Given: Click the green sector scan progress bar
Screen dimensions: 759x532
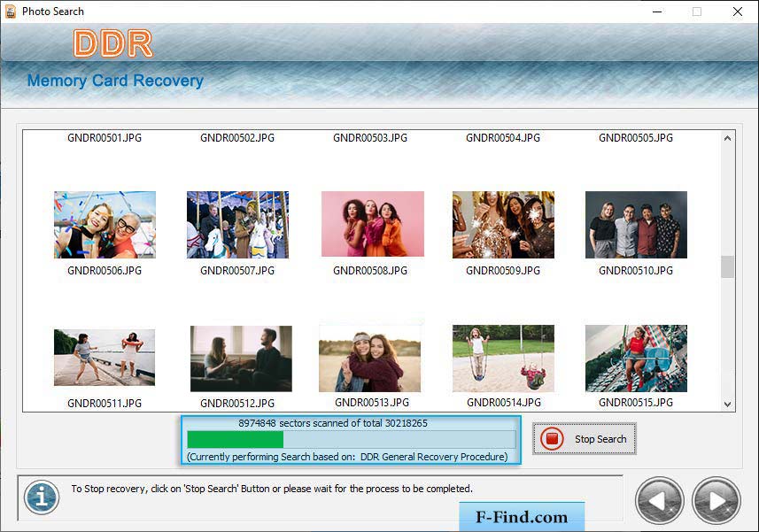Looking at the screenshot, I should [x=352, y=440].
